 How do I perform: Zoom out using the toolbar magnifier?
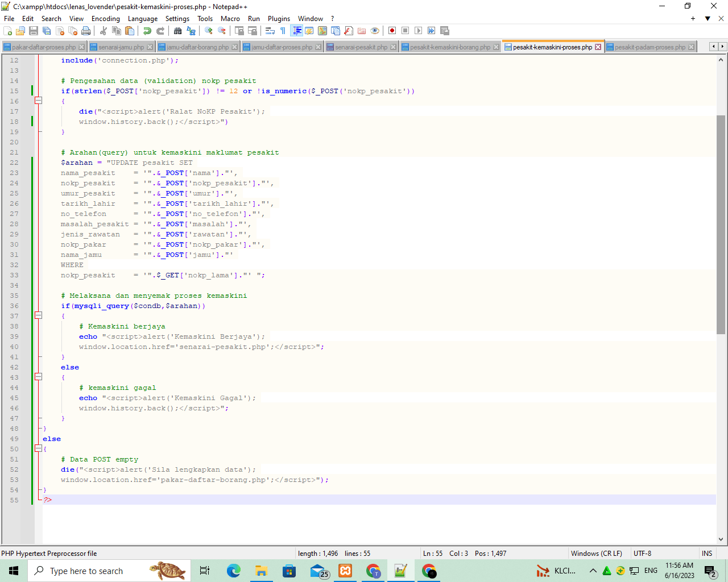222,31
